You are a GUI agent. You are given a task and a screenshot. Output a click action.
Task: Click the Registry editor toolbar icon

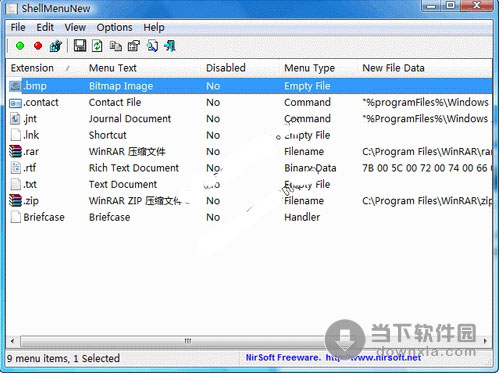(x=56, y=46)
